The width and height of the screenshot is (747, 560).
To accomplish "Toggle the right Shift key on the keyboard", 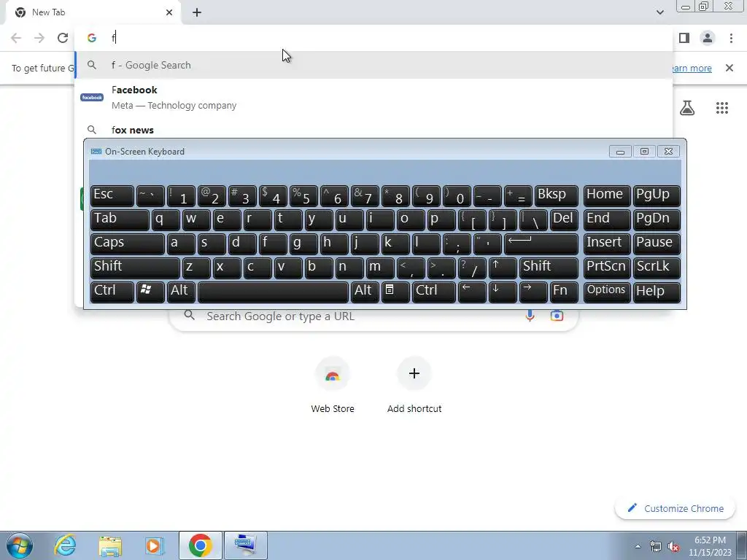I will point(549,268).
